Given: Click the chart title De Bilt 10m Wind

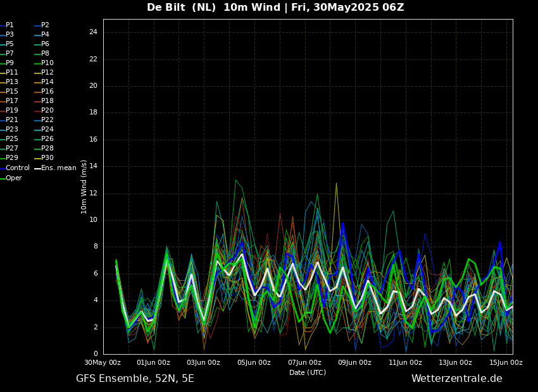Looking at the screenshot, I should click(x=275, y=8).
